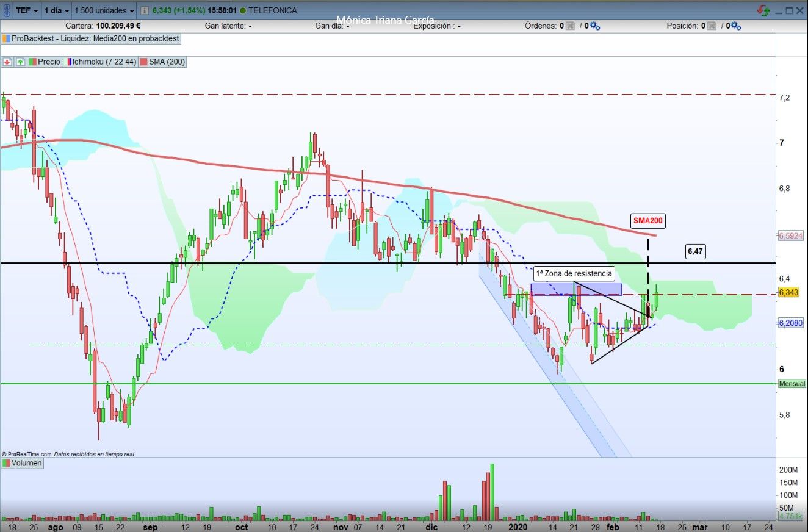Click the 6,343 (+1,54%) quote text
Image resolution: width=808 pixels, height=532 pixels.
178,10
